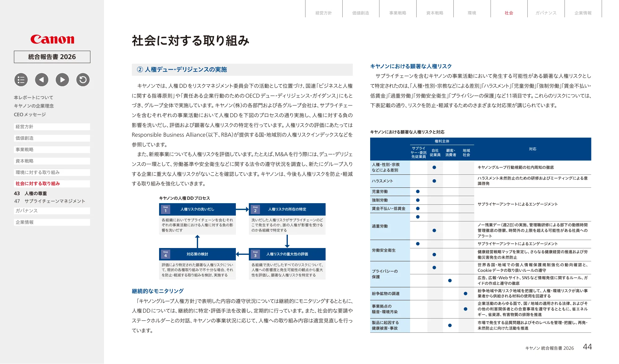Select 事業戦略 in the sidebar
Screen dimensions: 619x364
52,150
